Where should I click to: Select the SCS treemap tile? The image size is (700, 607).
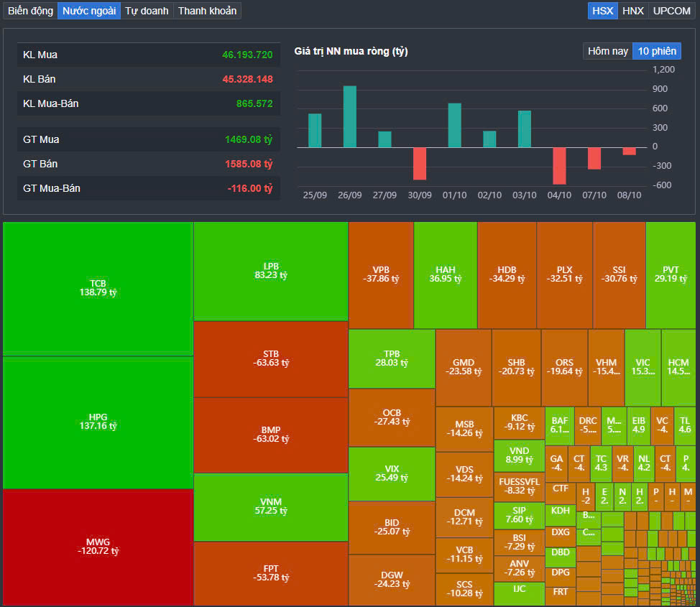[464, 589]
